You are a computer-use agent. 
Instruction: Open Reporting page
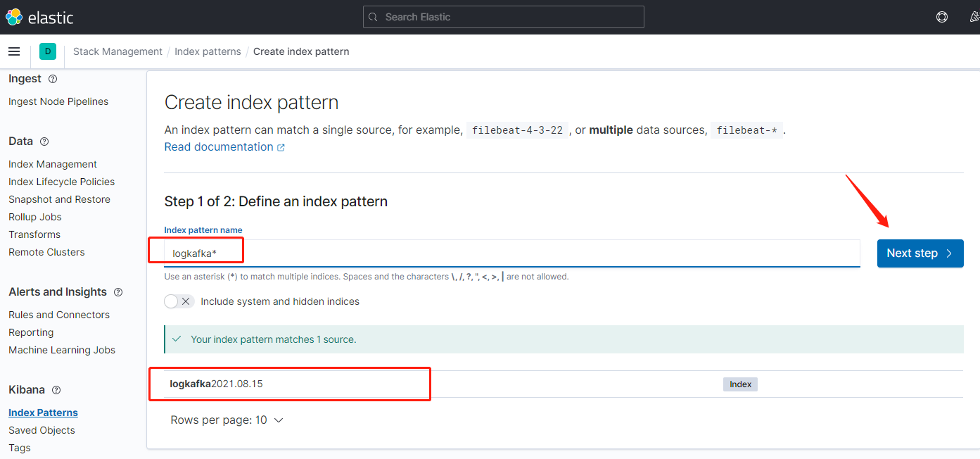31,332
